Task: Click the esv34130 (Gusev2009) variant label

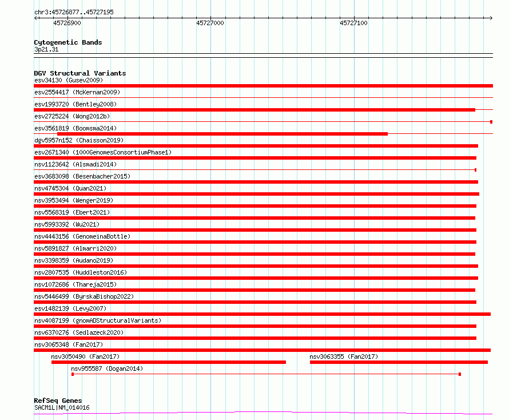Action: pos(69,80)
